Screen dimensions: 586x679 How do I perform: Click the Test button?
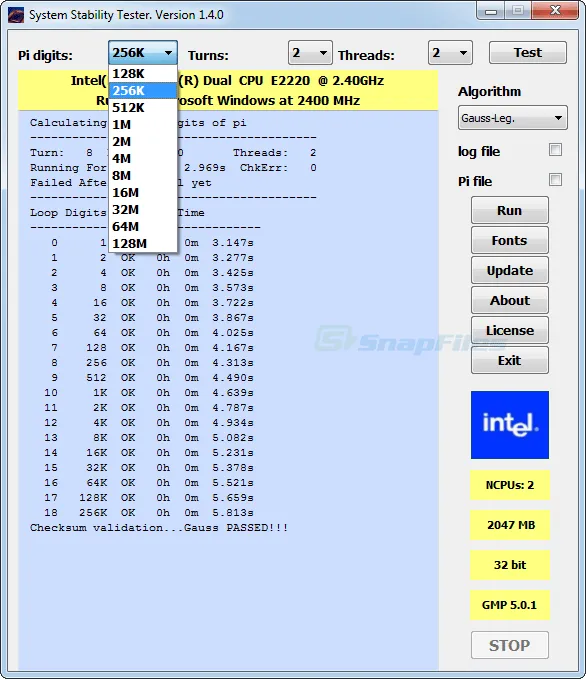(x=528, y=53)
